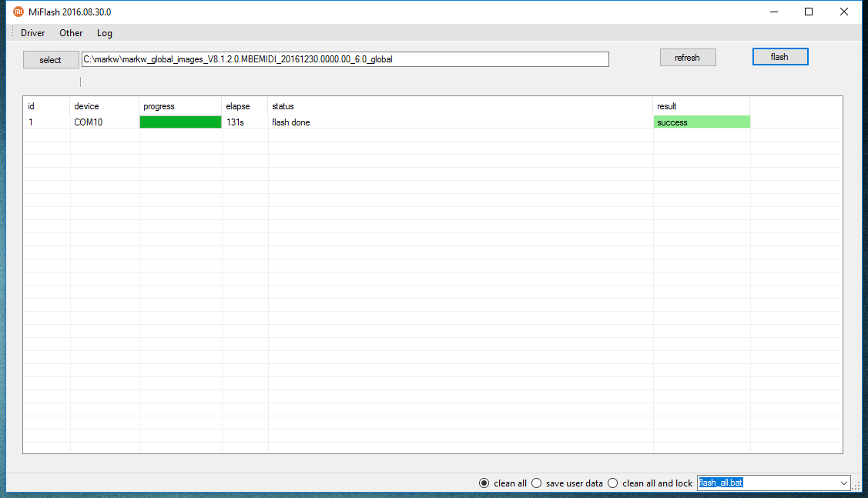Maximize the MiFlash window
Viewport: 868px width, 498px height.
coord(809,12)
